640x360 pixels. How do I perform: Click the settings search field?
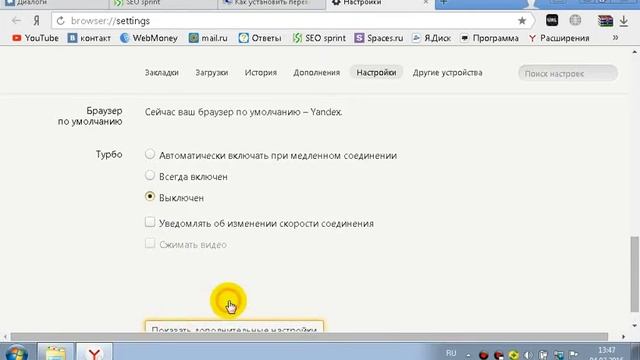tap(568, 73)
